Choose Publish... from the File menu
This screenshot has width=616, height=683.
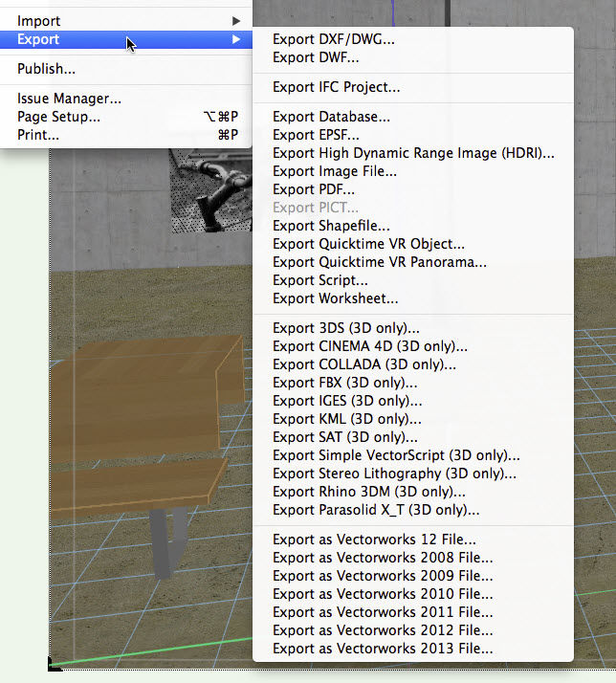[x=126, y=69]
